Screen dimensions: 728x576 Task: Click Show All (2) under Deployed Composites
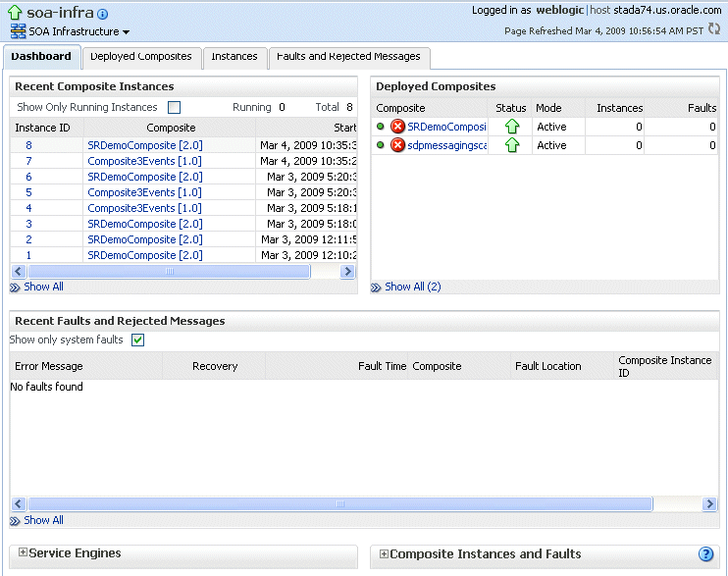click(x=413, y=288)
